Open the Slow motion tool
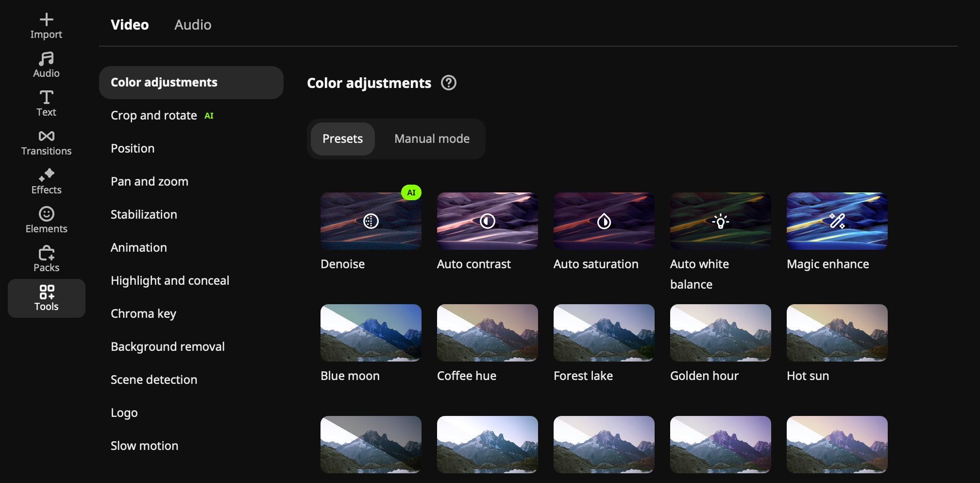This screenshot has height=483, width=980. pos(191,446)
